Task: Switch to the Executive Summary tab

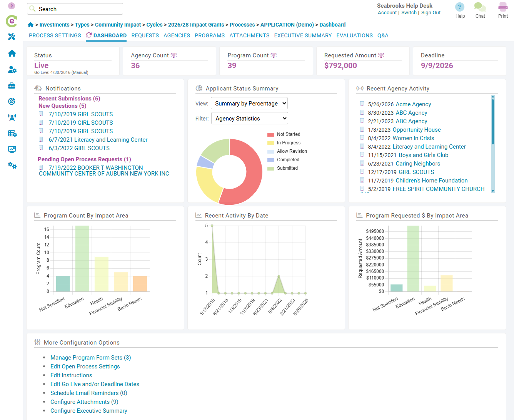Action: click(303, 35)
